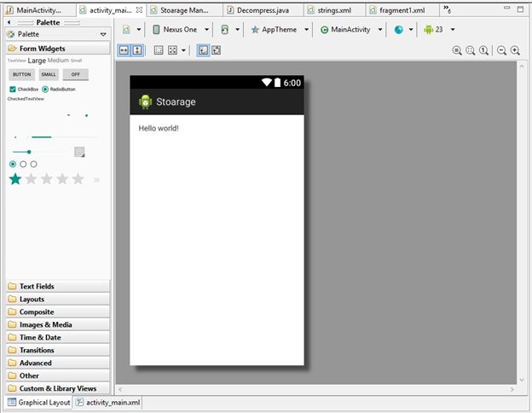This screenshot has width=532, height=413.
Task: Click the Android API version robot icon
Action: click(x=429, y=30)
